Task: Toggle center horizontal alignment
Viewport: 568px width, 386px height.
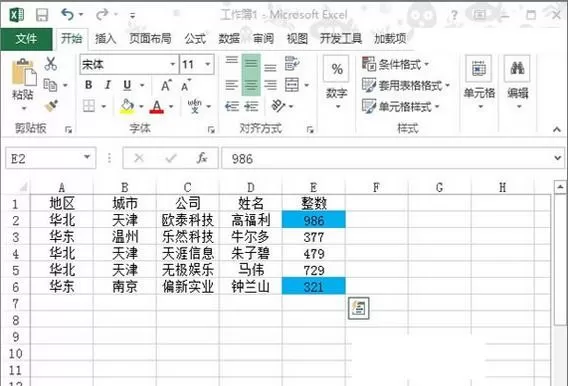Action: (x=251, y=85)
